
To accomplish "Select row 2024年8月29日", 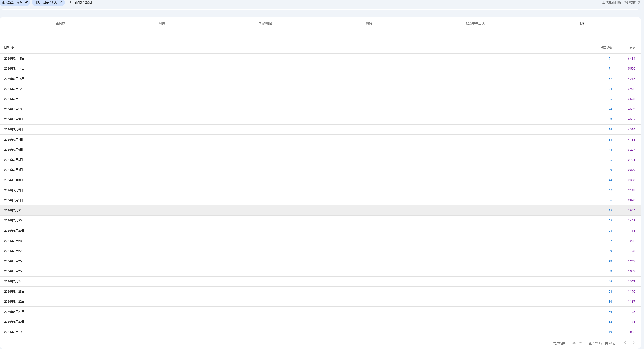I will (321, 231).
